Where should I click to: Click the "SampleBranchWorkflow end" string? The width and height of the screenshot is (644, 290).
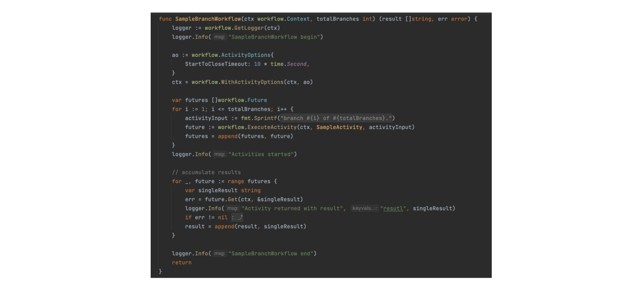271,253
